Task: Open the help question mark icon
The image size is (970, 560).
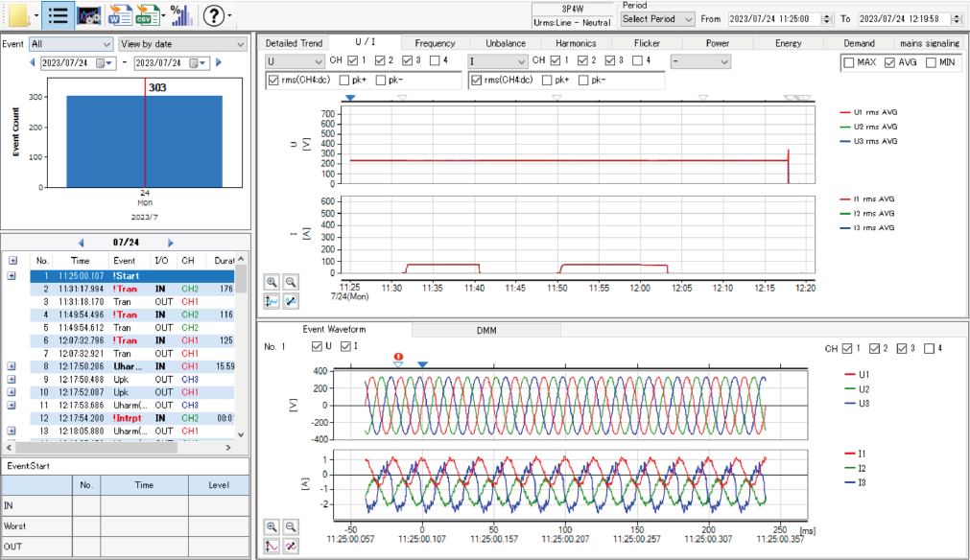Action: (213, 15)
